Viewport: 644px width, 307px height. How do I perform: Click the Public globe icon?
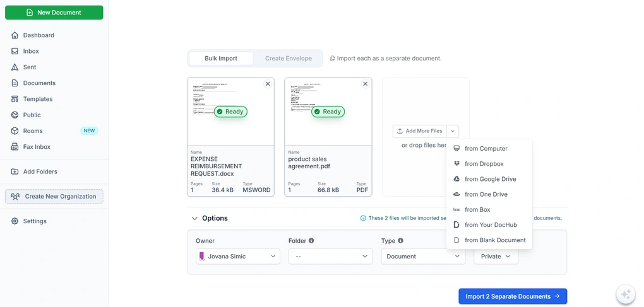15,115
